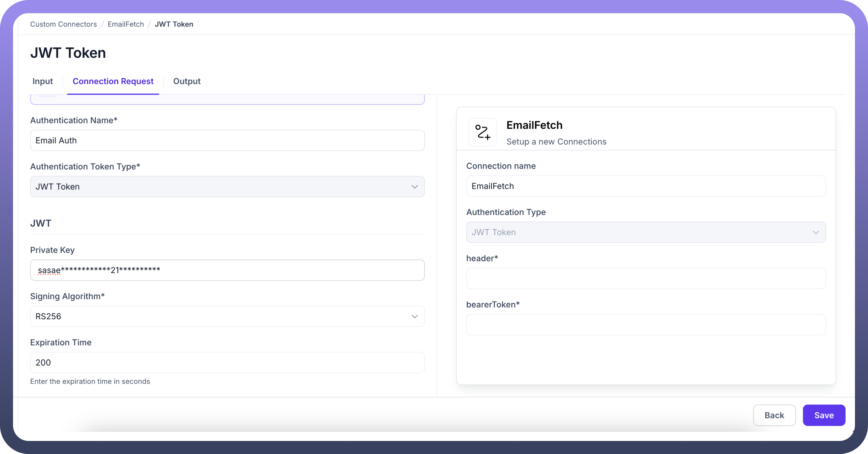Screen dimensions: 868x454
Task: Expand the RS256 Signing Algorithm dropdown
Action: (227, 316)
